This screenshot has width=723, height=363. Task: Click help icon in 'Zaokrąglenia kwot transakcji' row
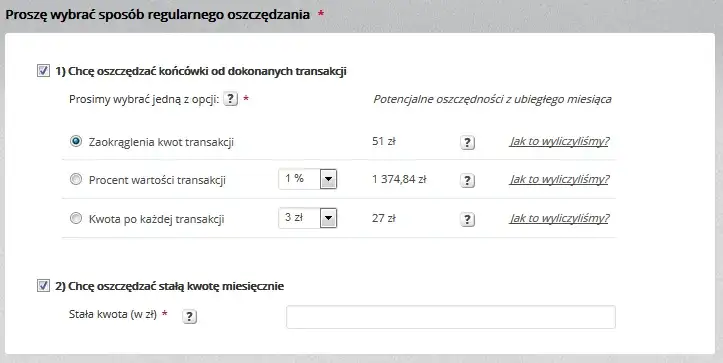coord(467,143)
